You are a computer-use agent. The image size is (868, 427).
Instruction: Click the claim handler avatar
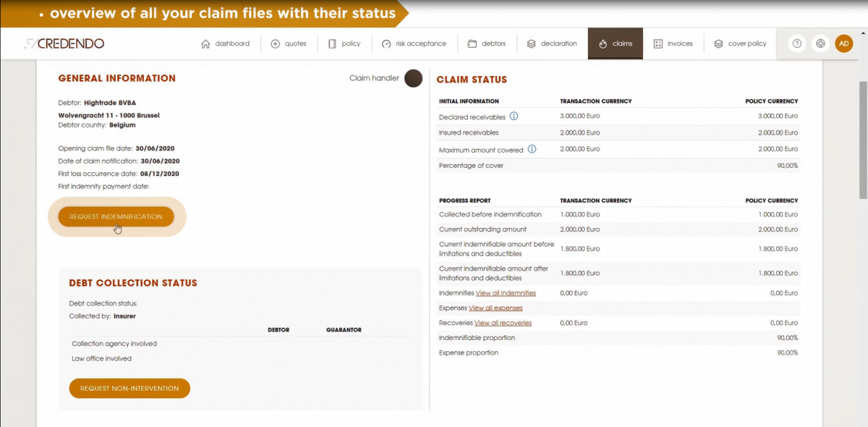413,78
